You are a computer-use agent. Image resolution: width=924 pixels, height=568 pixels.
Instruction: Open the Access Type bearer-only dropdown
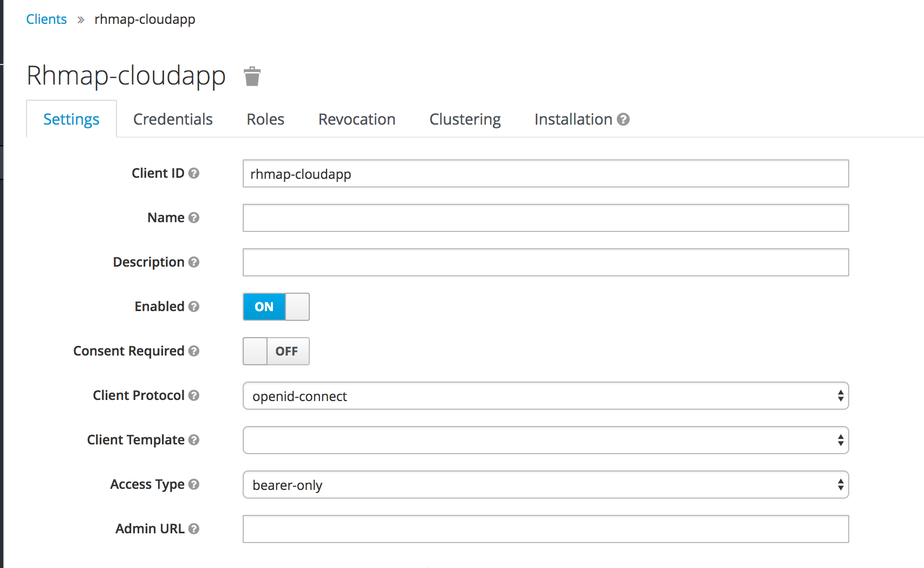(545, 485)
